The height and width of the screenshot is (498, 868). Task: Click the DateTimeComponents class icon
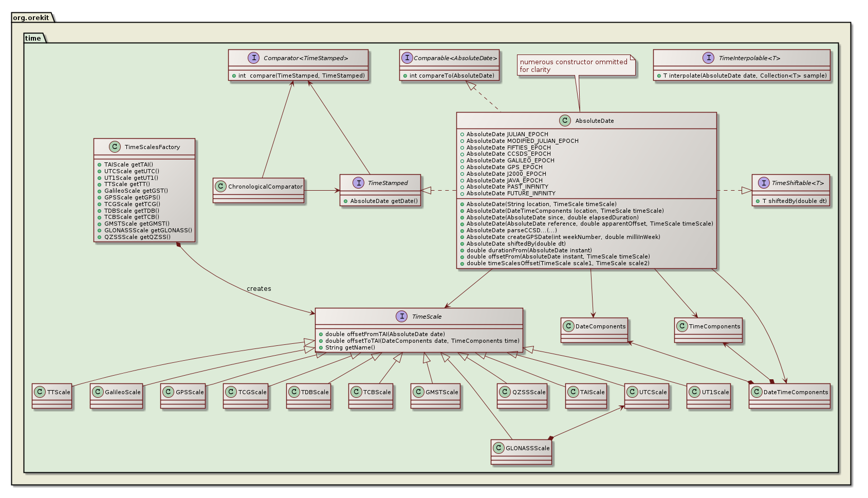click(756, 392)
